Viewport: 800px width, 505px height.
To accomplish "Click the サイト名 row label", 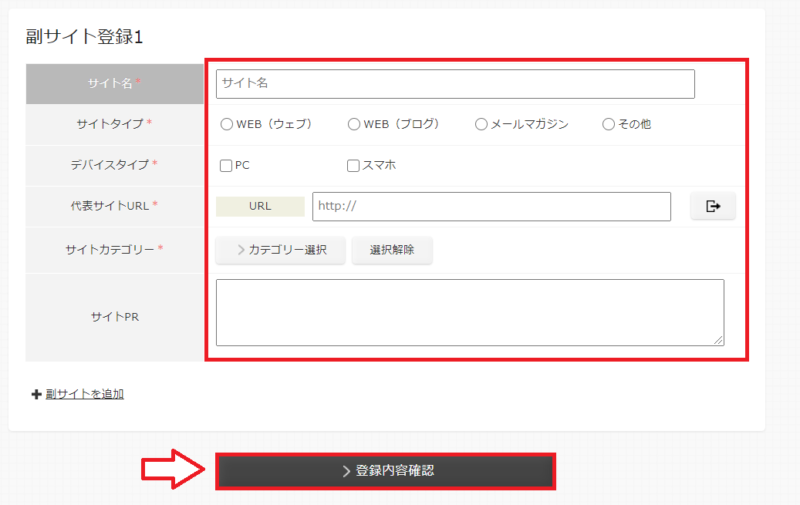I will pos(114,84).
